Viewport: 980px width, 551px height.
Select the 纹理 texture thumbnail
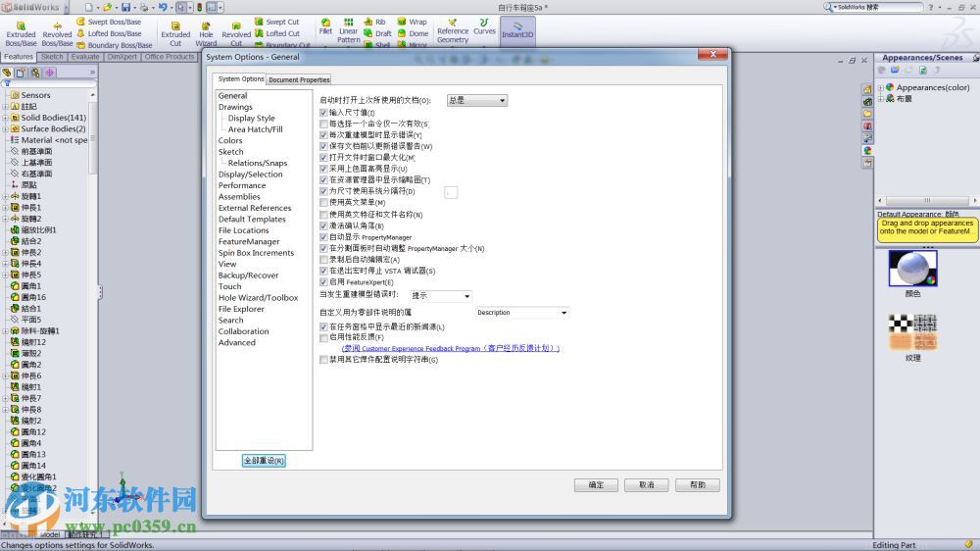pos(912,332)
